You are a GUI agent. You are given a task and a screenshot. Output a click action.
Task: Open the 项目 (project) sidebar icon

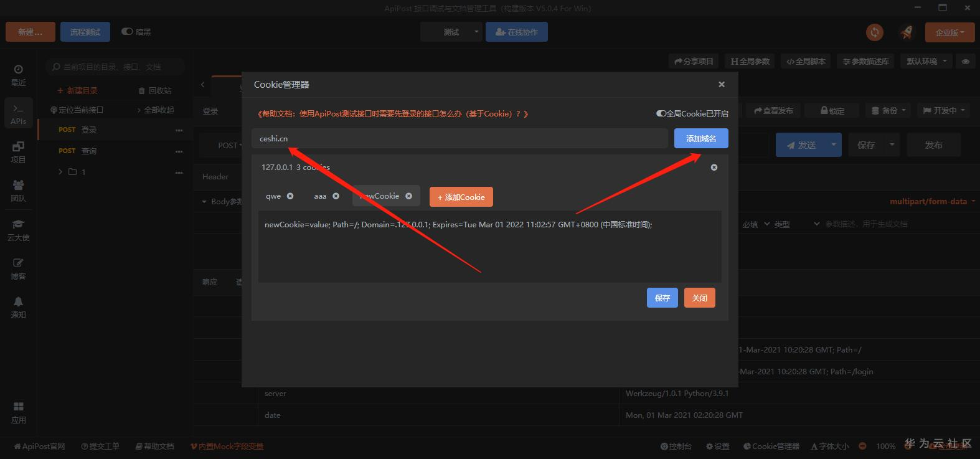18,152
